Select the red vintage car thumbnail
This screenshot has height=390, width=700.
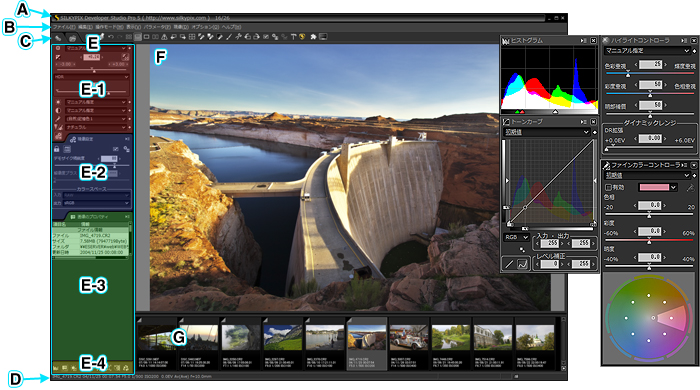[x=408, y=337]
